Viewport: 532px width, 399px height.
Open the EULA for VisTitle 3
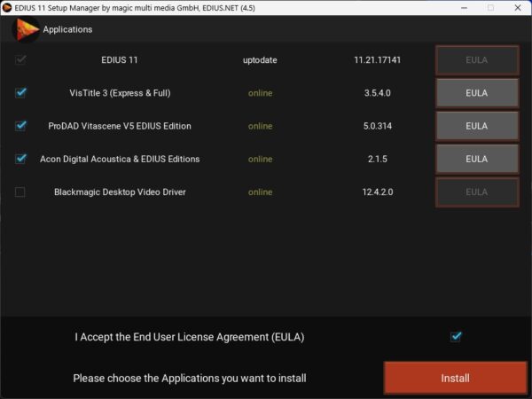pyautogui.click(x=476, y=93)
